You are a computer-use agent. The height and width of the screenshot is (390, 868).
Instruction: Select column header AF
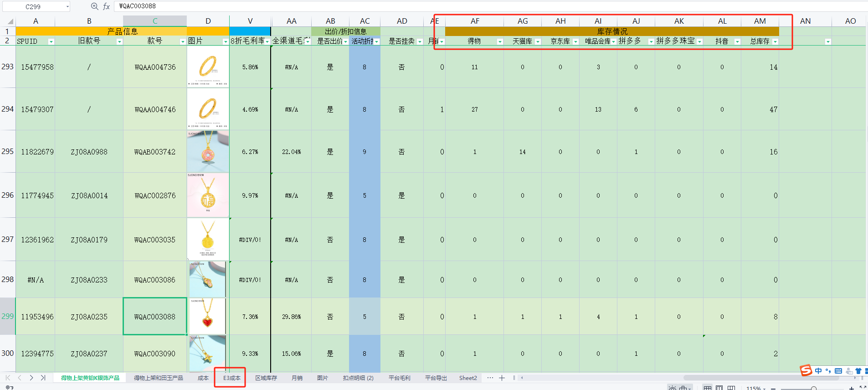click(475, 21)
